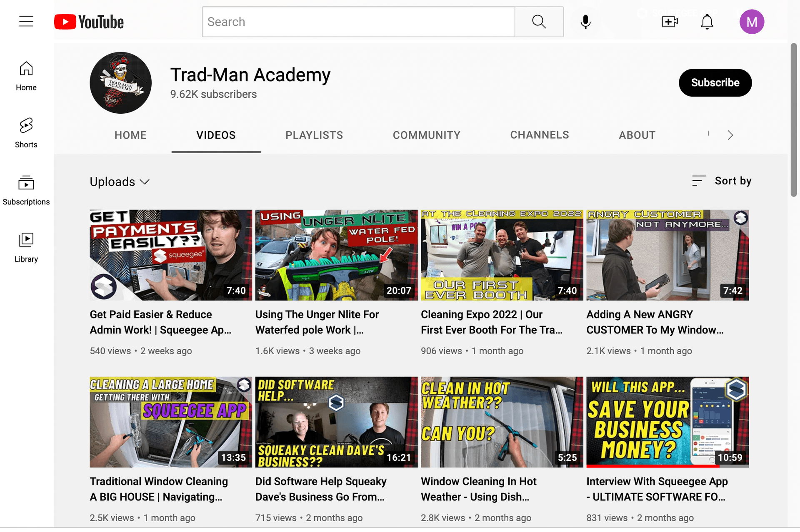Open Library in sidebar
Image resolution: width=800 pixels, height=532 pixels.
click(26, 248)
